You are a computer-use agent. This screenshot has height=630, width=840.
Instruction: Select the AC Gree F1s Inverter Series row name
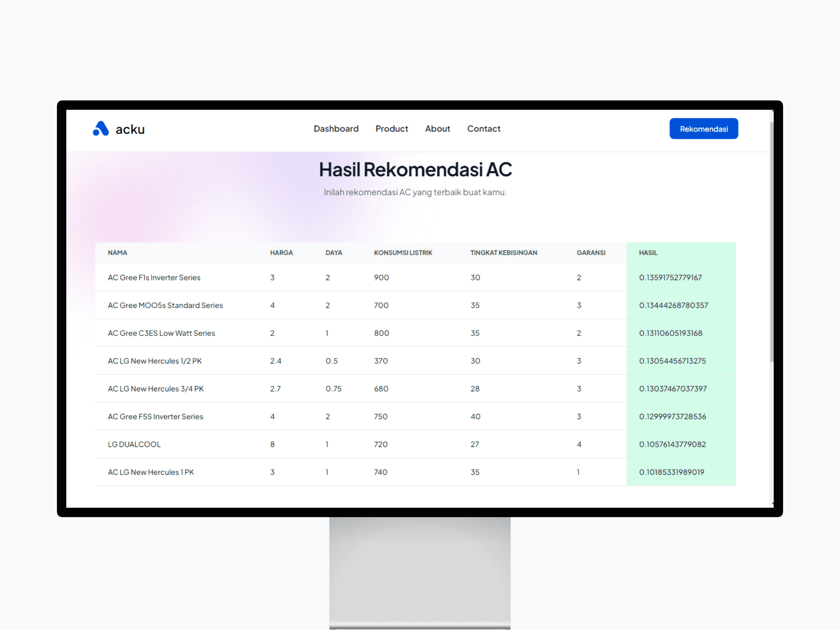pyautogui.click(x=154, y=278)
